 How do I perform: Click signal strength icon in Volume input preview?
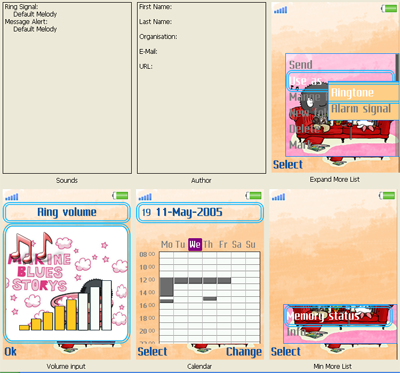click(12, 197)
